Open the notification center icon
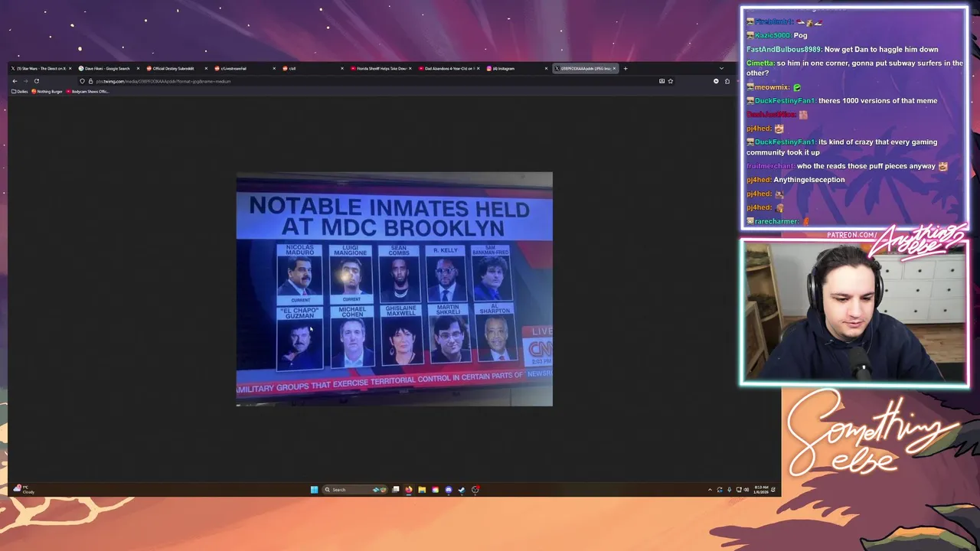 tap(773, 490)
